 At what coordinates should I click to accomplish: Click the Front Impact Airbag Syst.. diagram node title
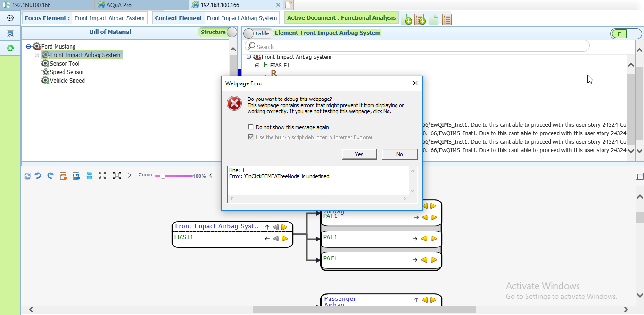coord(217,227)
